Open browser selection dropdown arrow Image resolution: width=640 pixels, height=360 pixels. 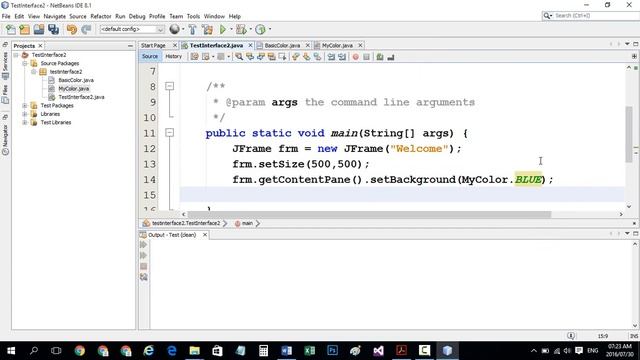tap(183, 29)
